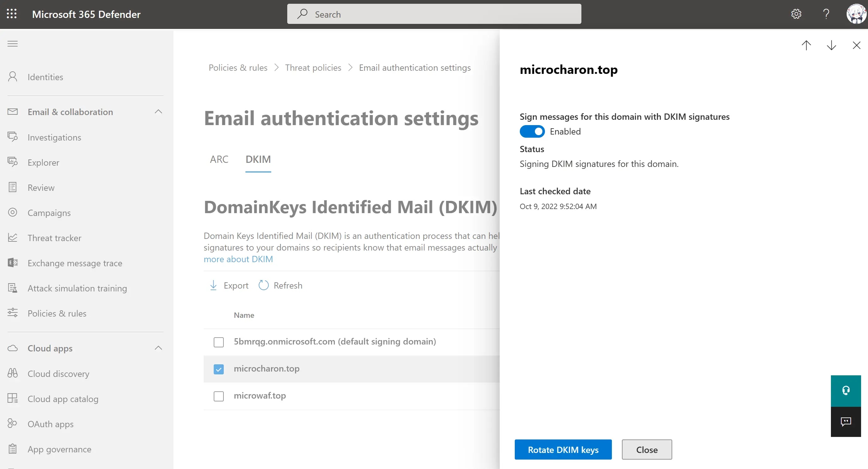Open Attack simulation training page
Viewport: 868px width, 469px height.
[x=77, y=288]
